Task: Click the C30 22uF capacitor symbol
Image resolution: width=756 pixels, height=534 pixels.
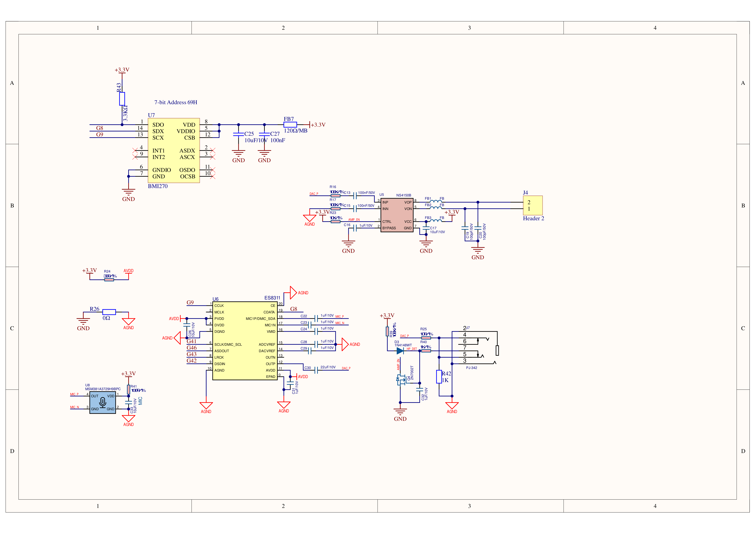Action: pos(316,370)
